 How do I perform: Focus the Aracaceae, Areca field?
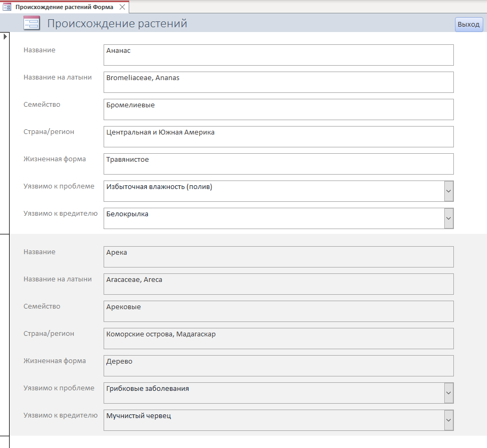(279, 284)
